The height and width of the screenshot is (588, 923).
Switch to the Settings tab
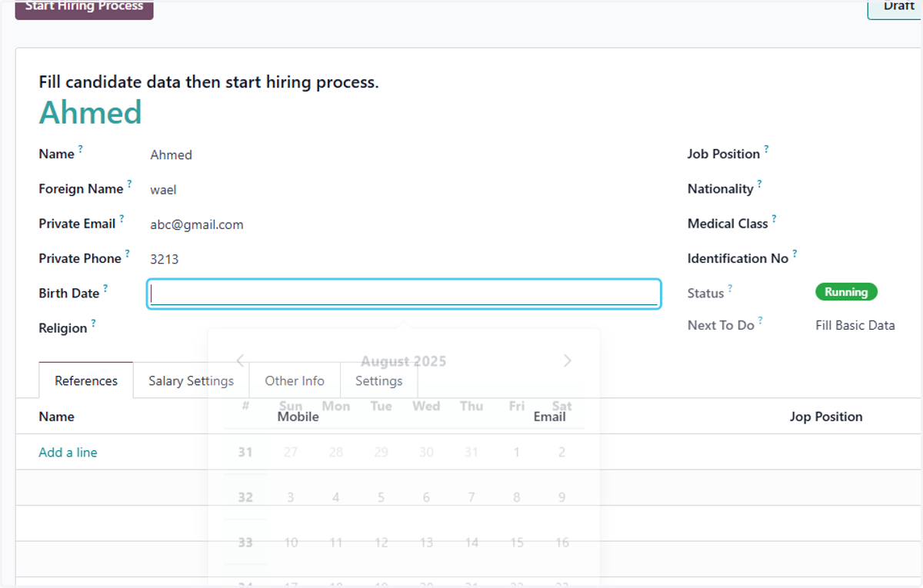(x=378, y=380)
